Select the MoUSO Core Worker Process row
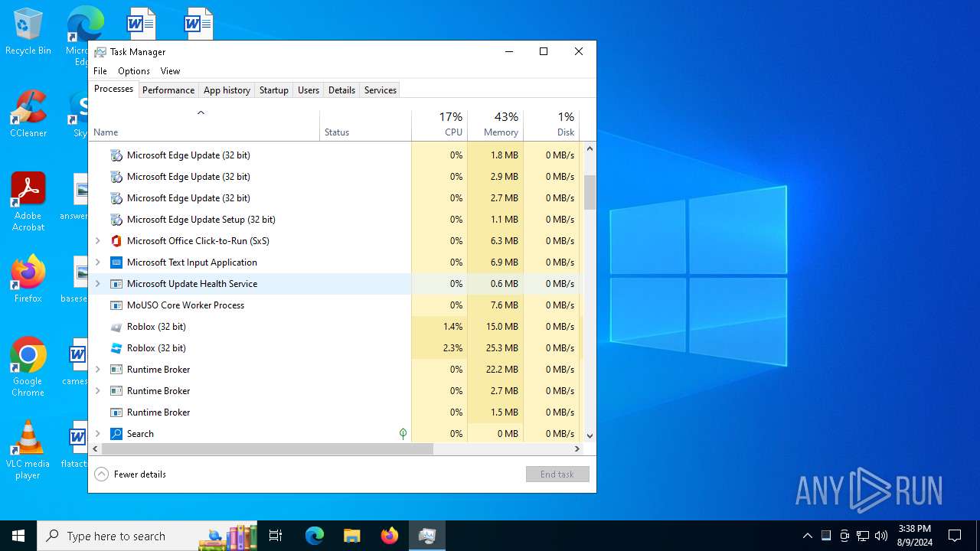Screen dimensions: 980x551 [x=335, y=305]
